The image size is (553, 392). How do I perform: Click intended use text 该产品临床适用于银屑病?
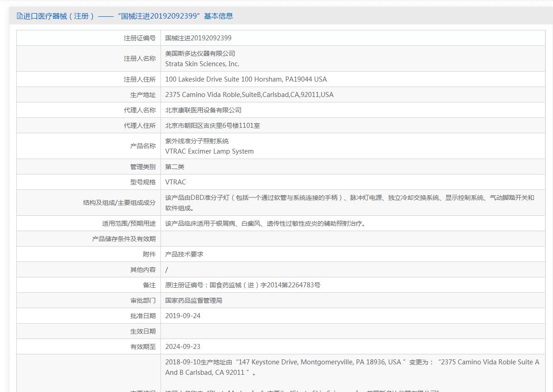(265, 223)
